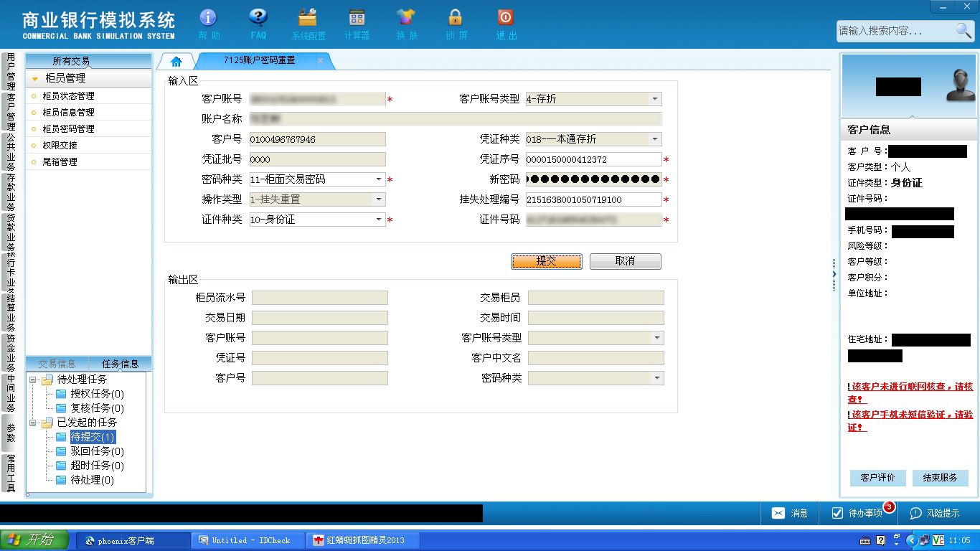Open the 待处理(0) folder
This screenshot has width=980, height=551.
pos(85,480)
